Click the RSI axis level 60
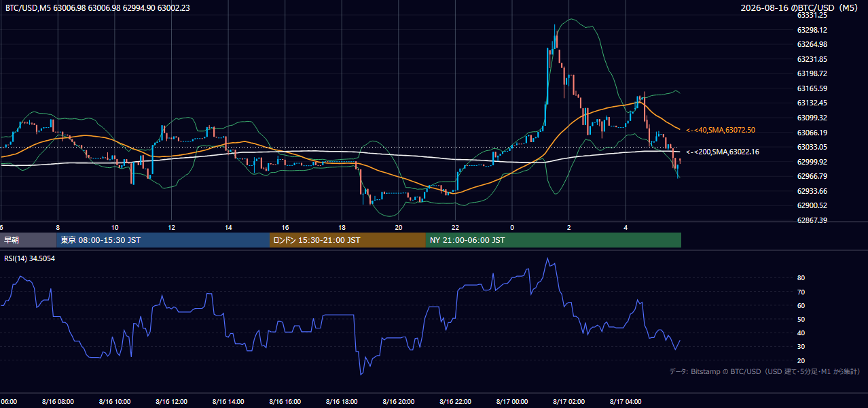The image size is (868, 408). coord(801,305)
